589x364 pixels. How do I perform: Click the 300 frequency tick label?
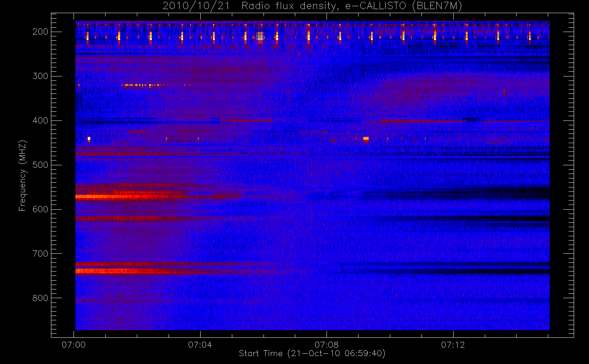40,76
